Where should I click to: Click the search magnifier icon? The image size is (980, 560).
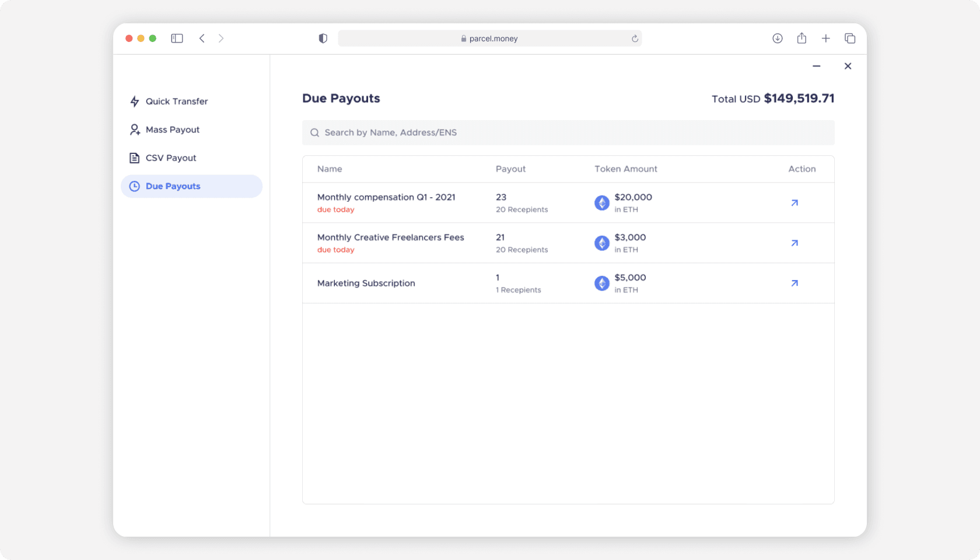pyautogui.click(x=314, y=132)
